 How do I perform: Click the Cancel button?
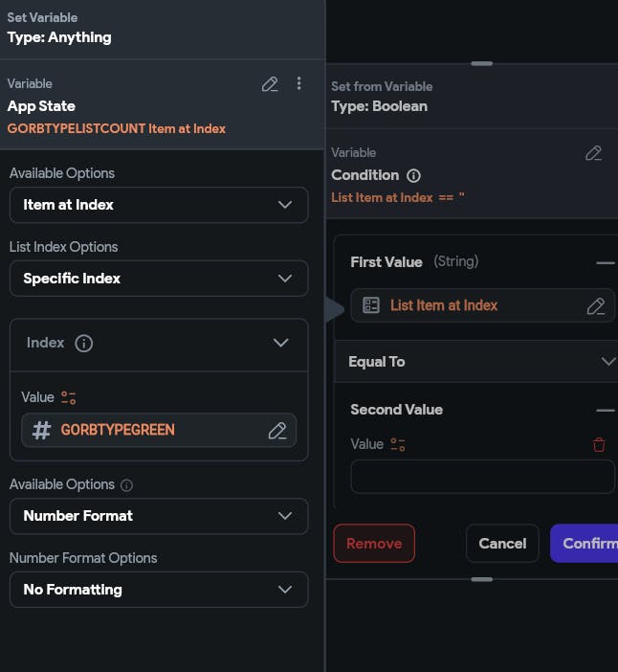502,544
